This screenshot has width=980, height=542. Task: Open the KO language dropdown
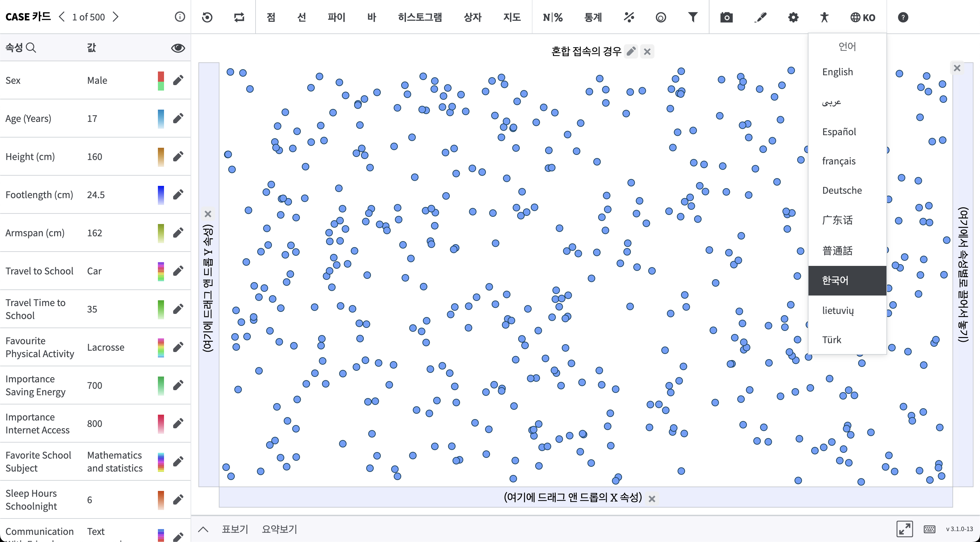[863, 17]
